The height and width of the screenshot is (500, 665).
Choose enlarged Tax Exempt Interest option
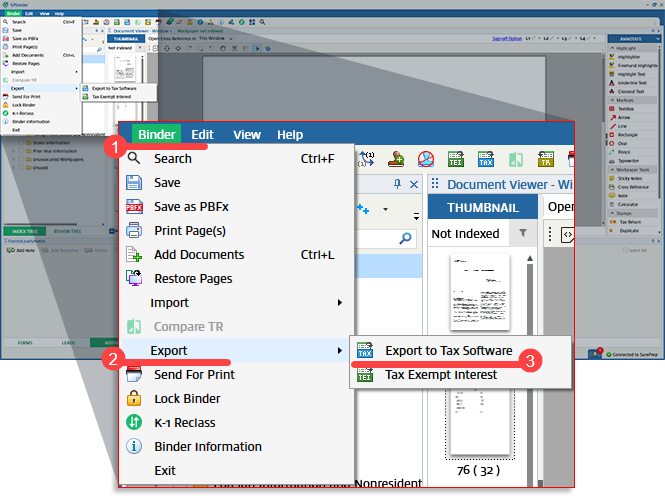coord(460,374)
